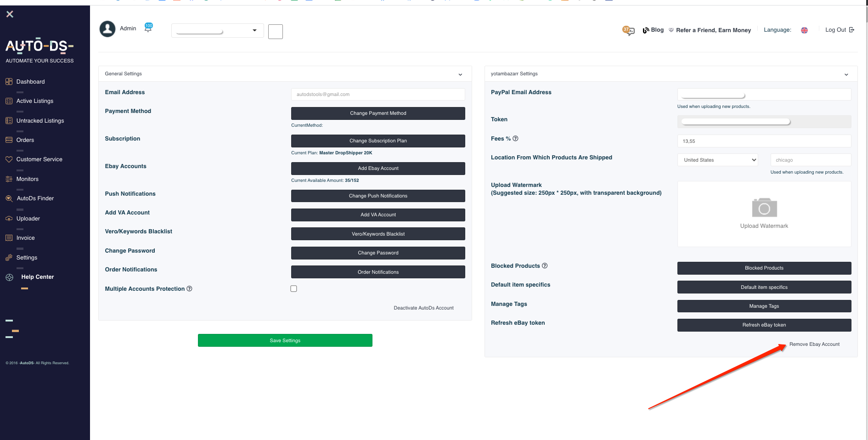This screenshot has width=868, height=440.
Task: Click the Fees % field showing 13.55
Action: 764,141
